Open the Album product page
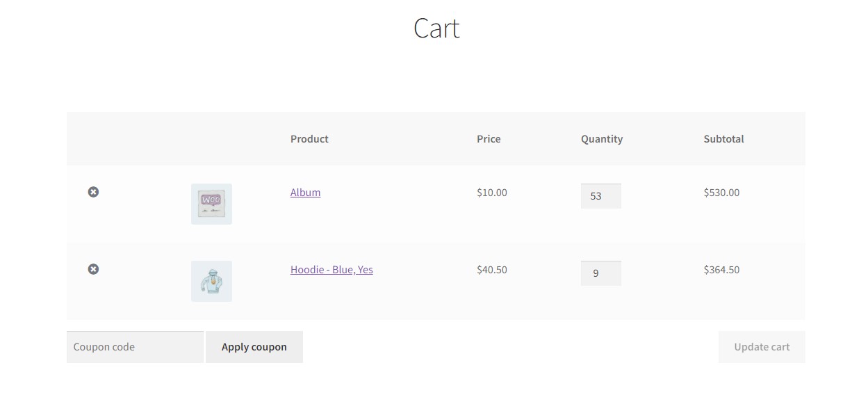Image resolution: width=868 pixels, height=404 pixels. 305,192
